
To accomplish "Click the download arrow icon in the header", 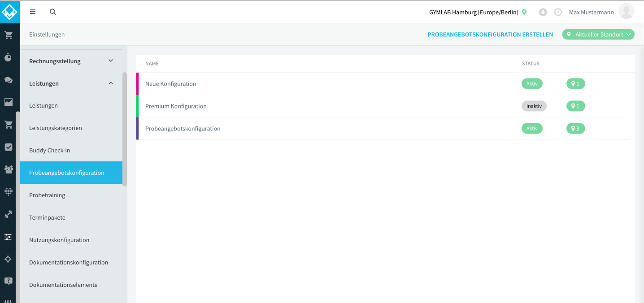I will tap(543, 12).
